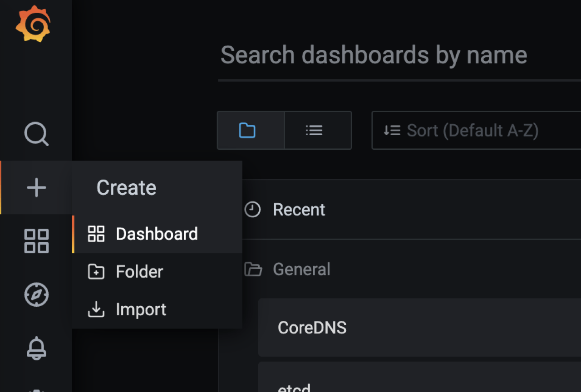581x392 pixels.
Task: Click the clock icon beside Recent
Action: coord(252,210)
